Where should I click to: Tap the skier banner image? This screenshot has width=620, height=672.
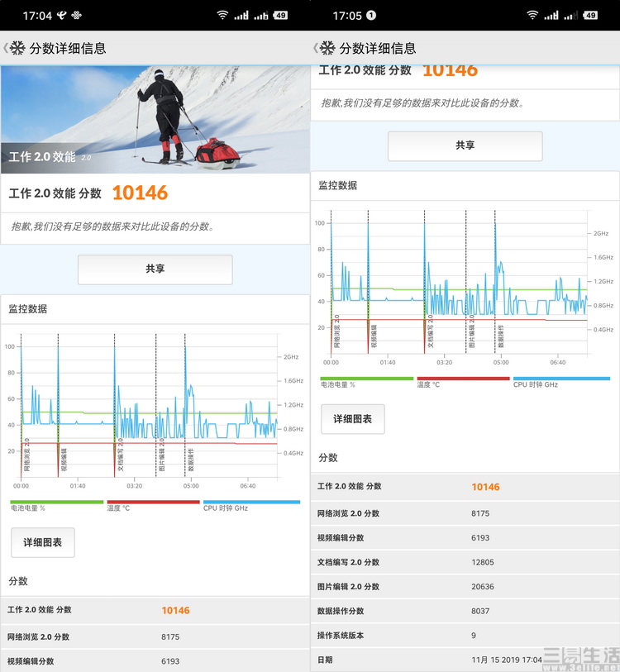pos(155,120)
